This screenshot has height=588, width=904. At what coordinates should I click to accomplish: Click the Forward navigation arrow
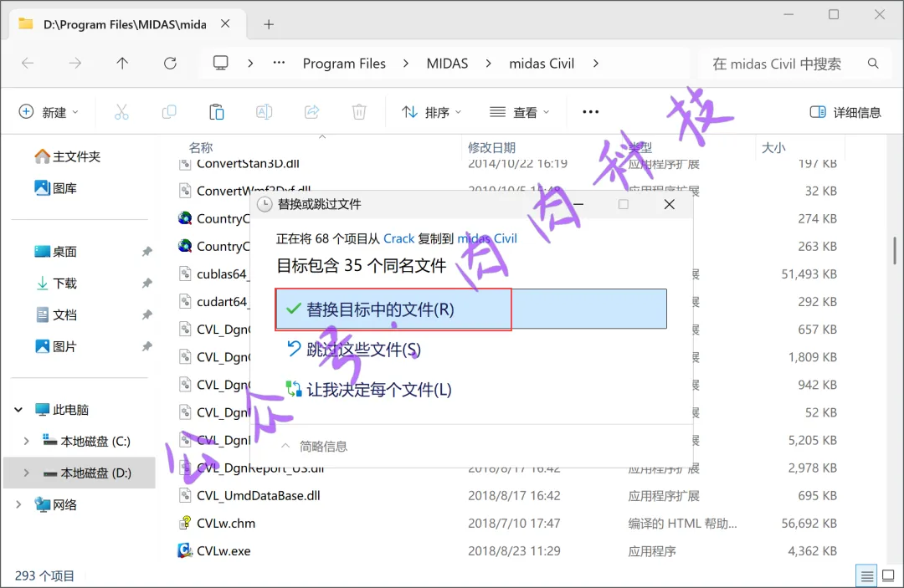tap(75, 64)
